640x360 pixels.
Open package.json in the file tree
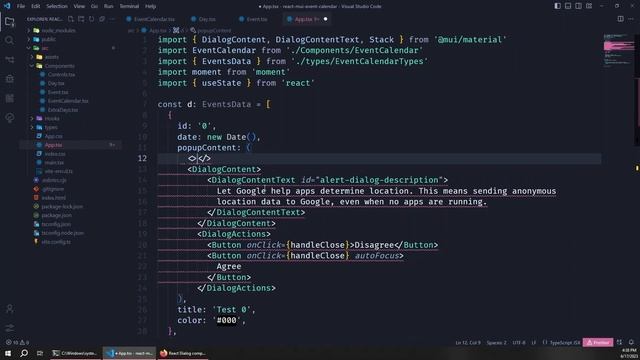pos(56,215)
